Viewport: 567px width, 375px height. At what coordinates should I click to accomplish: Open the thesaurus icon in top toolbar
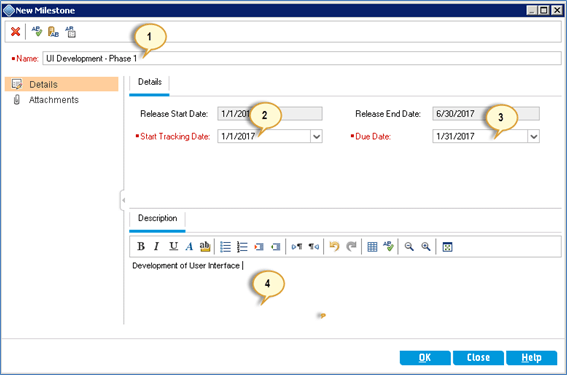53,32
